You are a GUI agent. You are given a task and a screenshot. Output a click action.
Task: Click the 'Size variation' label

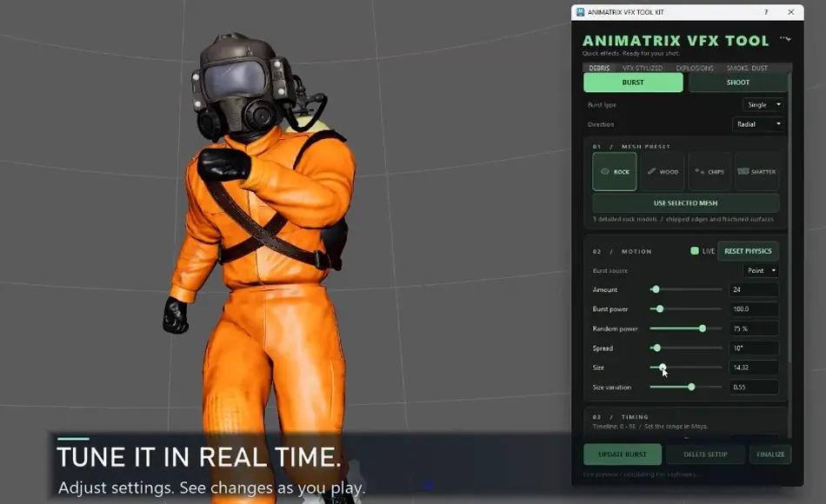click(x=611, y=387)
